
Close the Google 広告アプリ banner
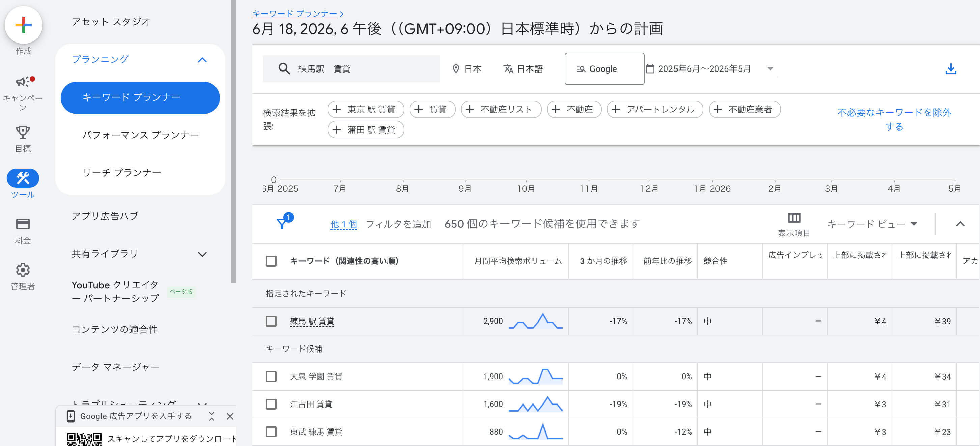pyautogui.click(x=230, y=416)
